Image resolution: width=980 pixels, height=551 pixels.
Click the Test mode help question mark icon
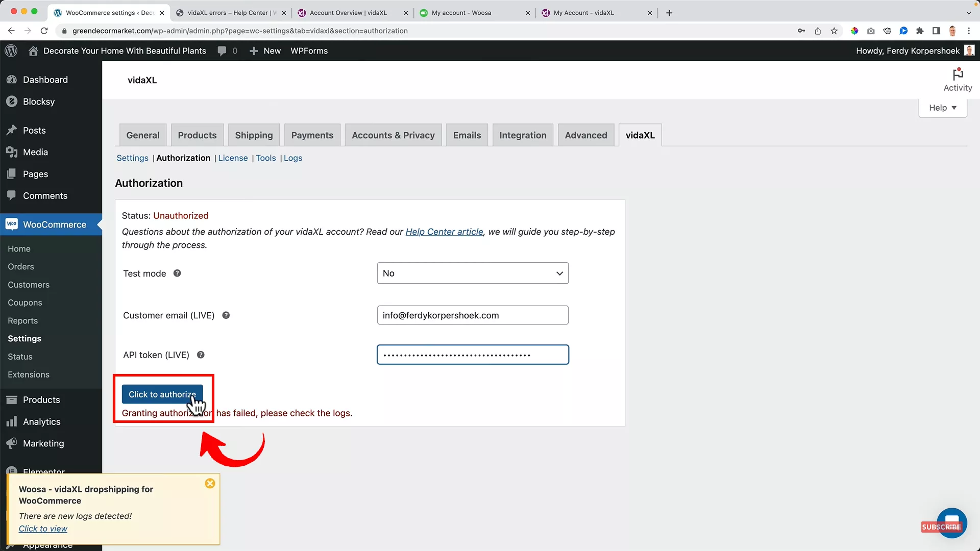[x=177, y=273]
